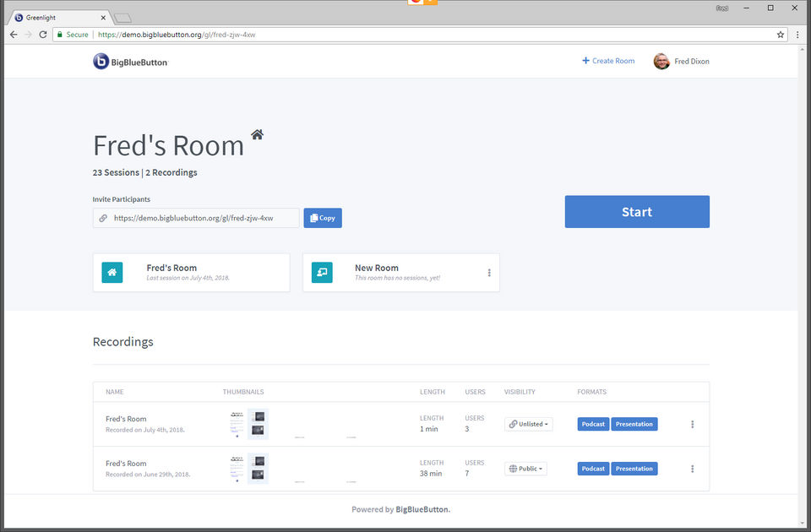Click the '1 min' length value
This screenshot has width=811, height=532.
tap(429, 429)
